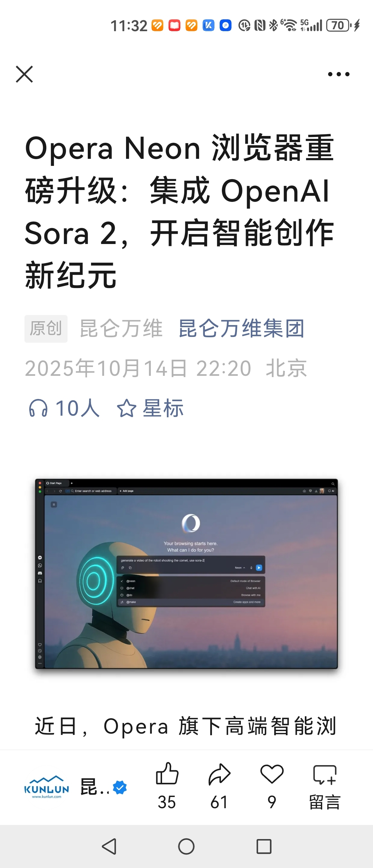373x868 pixels.
Task: Tap the 10人 listener count
Action: (77, 408)
